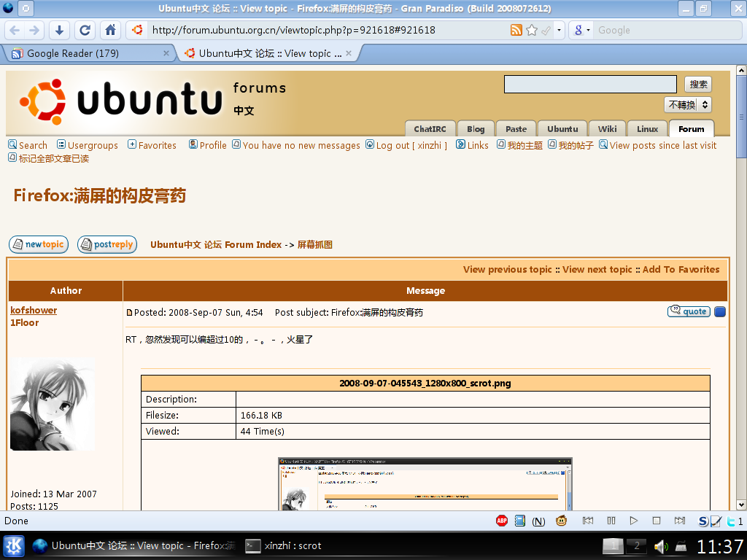Go forward to the next page

pyautogui.click(x=34, y=31)
